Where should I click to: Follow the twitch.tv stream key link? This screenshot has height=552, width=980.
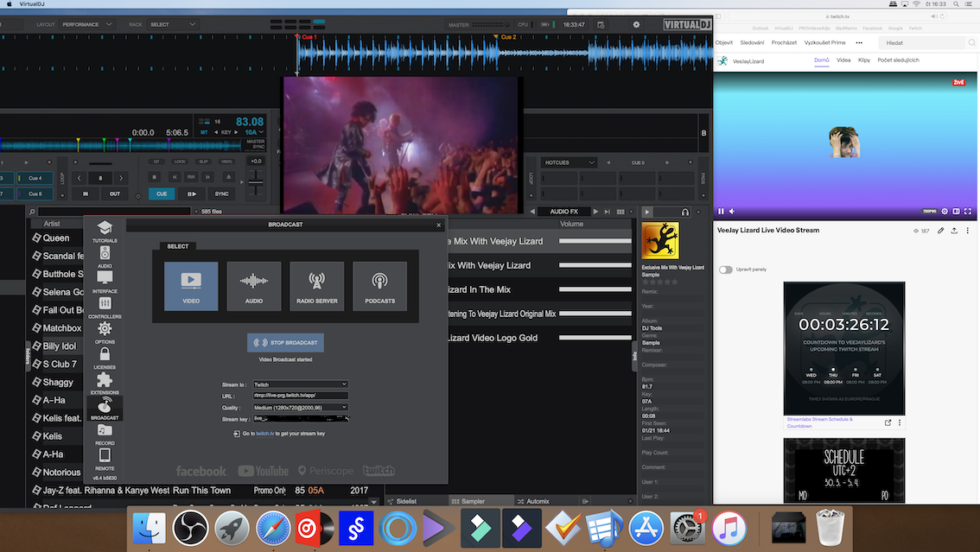pos(264,434)
